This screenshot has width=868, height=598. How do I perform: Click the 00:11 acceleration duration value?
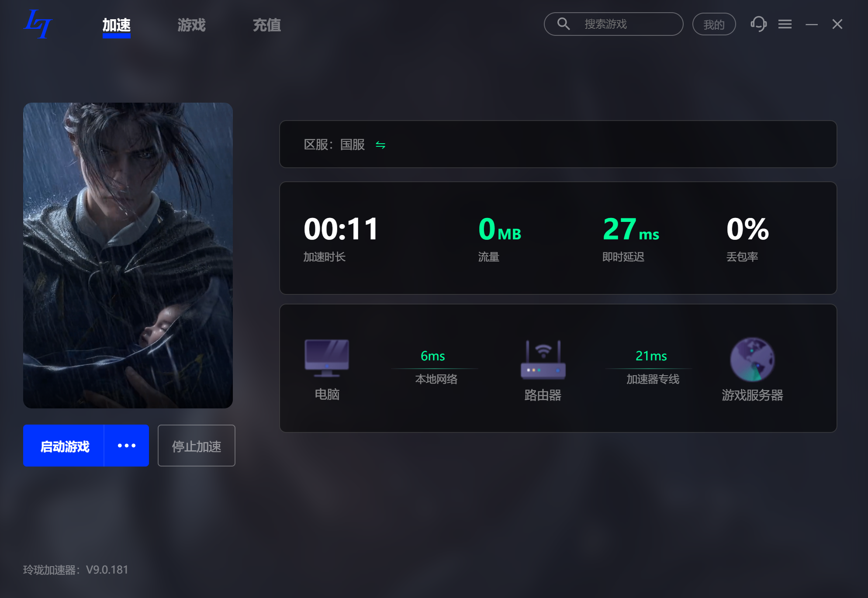click(x=341, y=229)
